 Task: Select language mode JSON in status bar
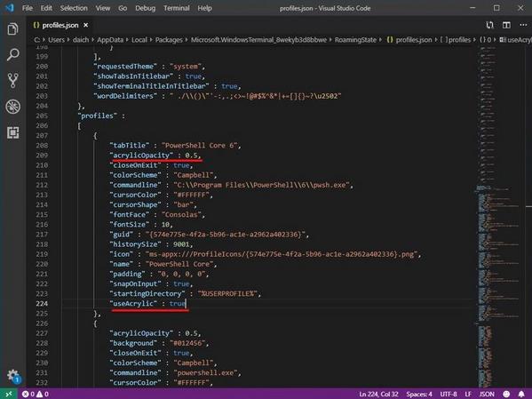487,394
